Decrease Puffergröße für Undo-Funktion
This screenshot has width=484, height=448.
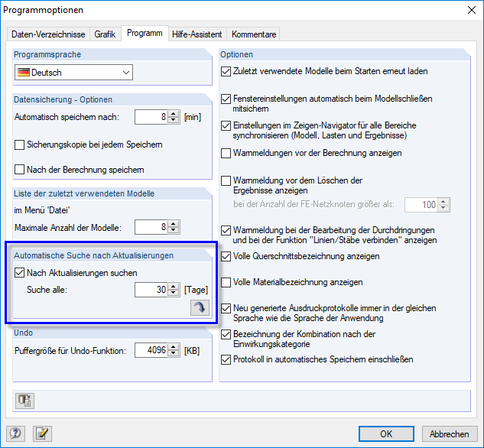pyautogui.click(x=174, y=354)
